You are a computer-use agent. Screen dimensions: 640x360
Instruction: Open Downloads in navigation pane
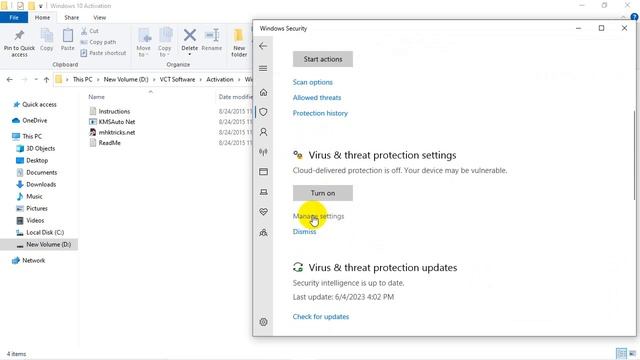tap(41, 184)
